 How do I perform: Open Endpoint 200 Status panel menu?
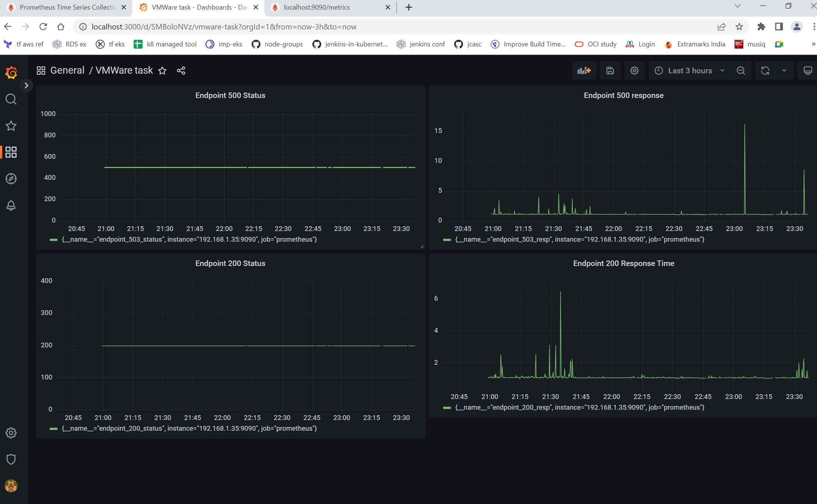[230, 263]
